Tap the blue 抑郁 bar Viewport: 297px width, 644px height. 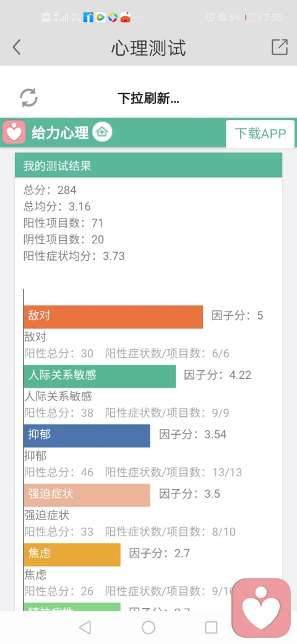point(87,436)
